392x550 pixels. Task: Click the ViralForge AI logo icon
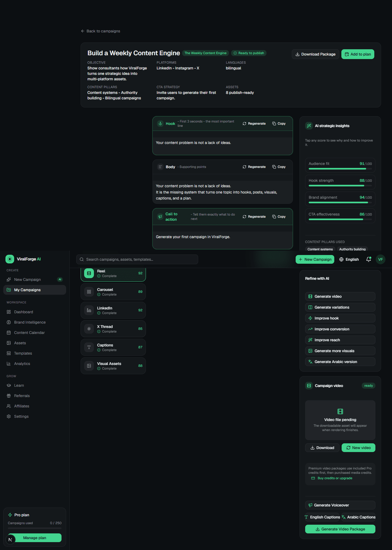click(x=10, y=259)
